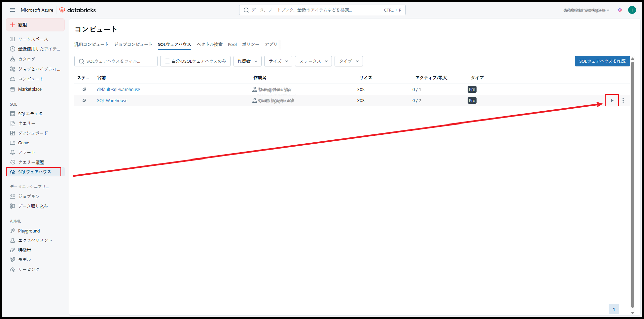The image size is (644, 319).
Task: Open the hamburger navigation menu
Action: pyautogui.click(x=12, y=10)
